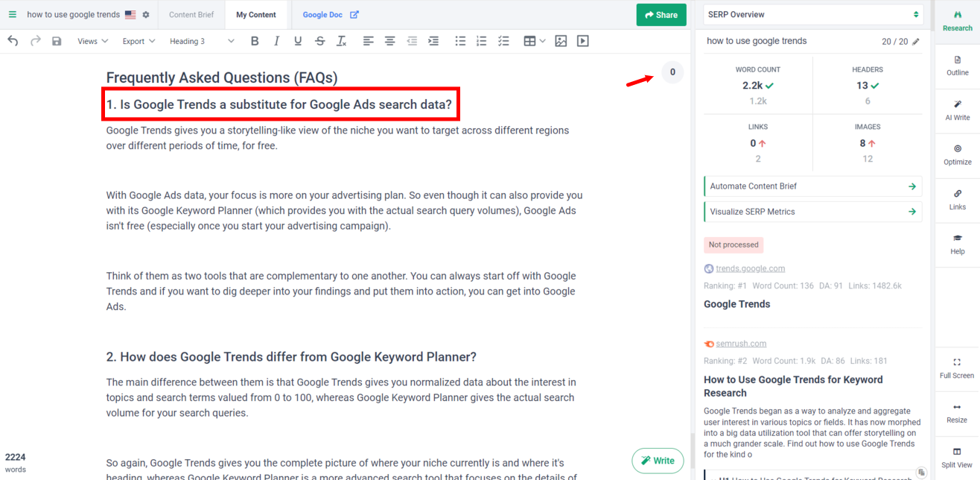Open the trends.google.com link
The image size is (980, 480).
coord(750,268)
